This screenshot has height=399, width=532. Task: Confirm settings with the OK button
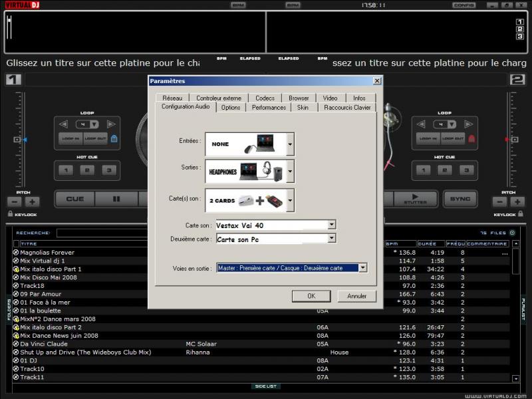pyautogui.click(x=312, y=296)
